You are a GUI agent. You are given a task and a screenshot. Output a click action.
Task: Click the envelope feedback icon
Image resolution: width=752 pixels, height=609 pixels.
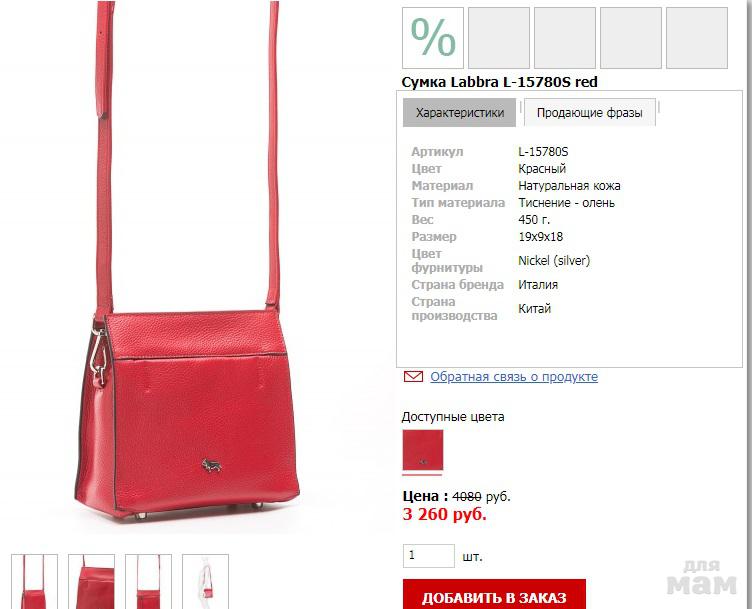[413, 376]
